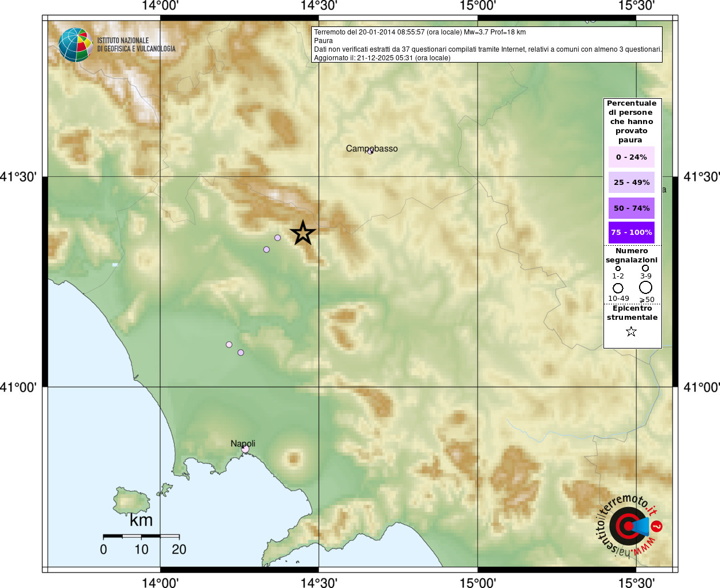Select the 50 - 74% fear color swatch

click(x=632, y=208)
